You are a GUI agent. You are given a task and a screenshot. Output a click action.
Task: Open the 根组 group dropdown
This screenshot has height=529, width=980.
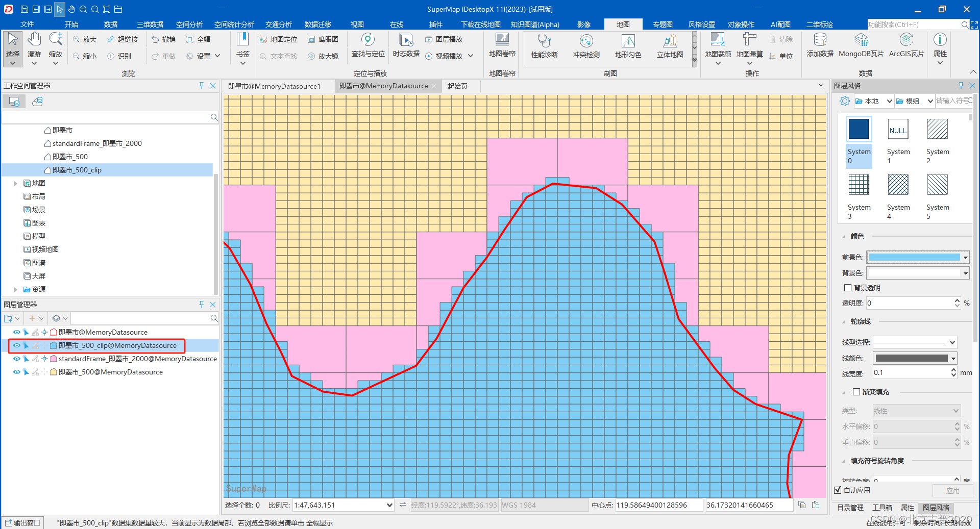point(930,101)
